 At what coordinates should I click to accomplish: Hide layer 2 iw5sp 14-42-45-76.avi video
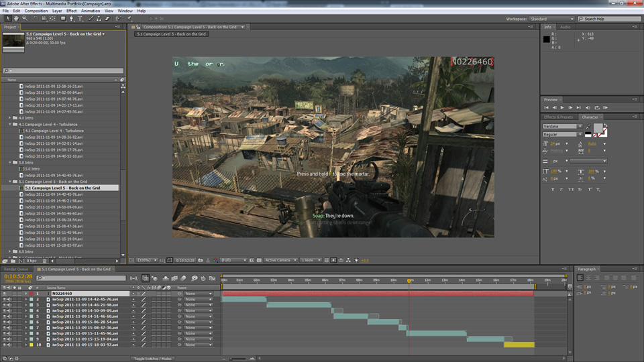click(x=5, y=299)
